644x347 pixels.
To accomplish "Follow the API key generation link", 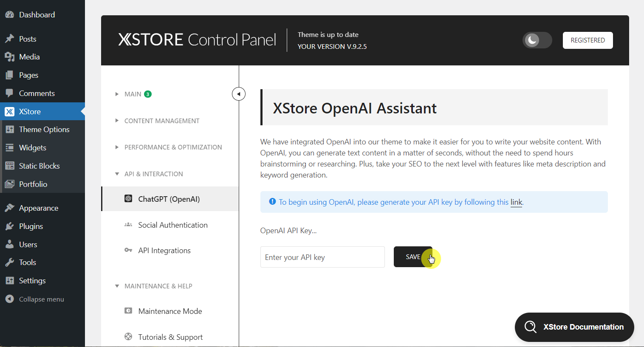I will click(516, 202).
